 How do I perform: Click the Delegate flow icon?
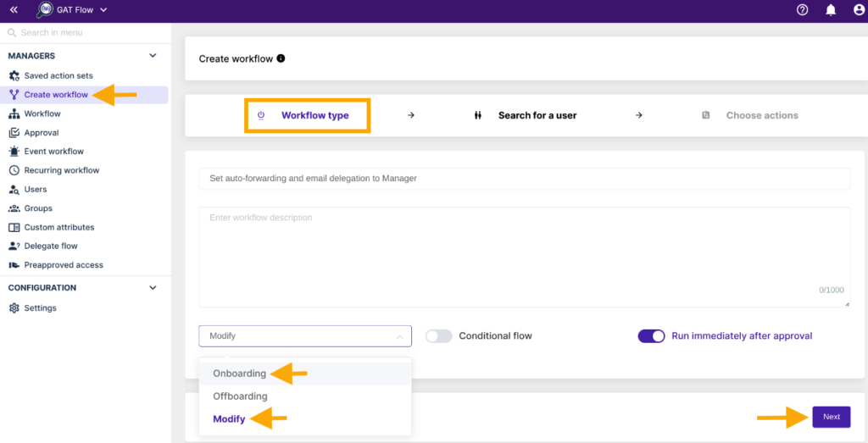pos(14,246)
